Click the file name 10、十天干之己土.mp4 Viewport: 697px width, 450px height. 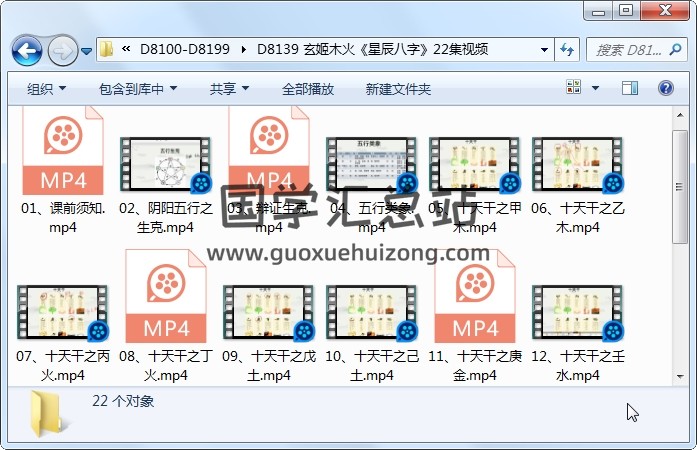click(x=372, y=366)
